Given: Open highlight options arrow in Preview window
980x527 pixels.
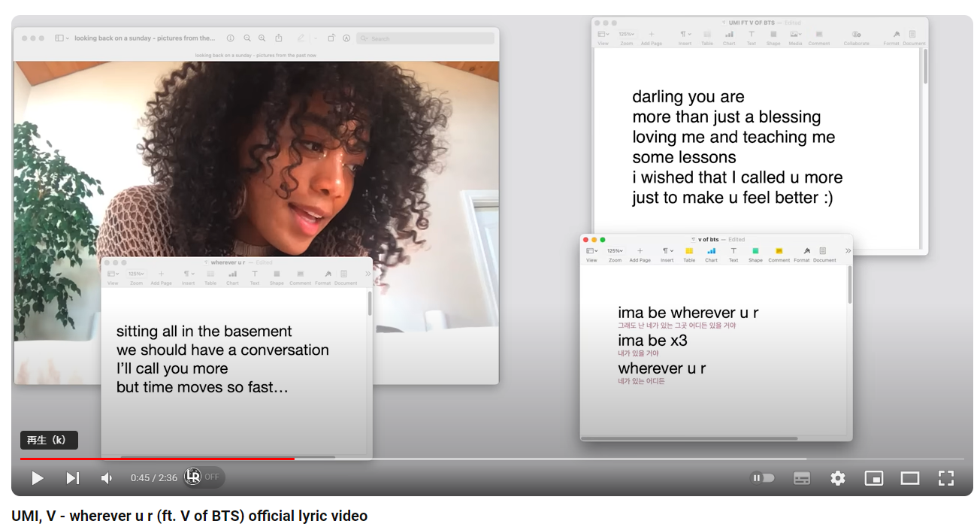Looking at the screenshot, I should point(316,38).
